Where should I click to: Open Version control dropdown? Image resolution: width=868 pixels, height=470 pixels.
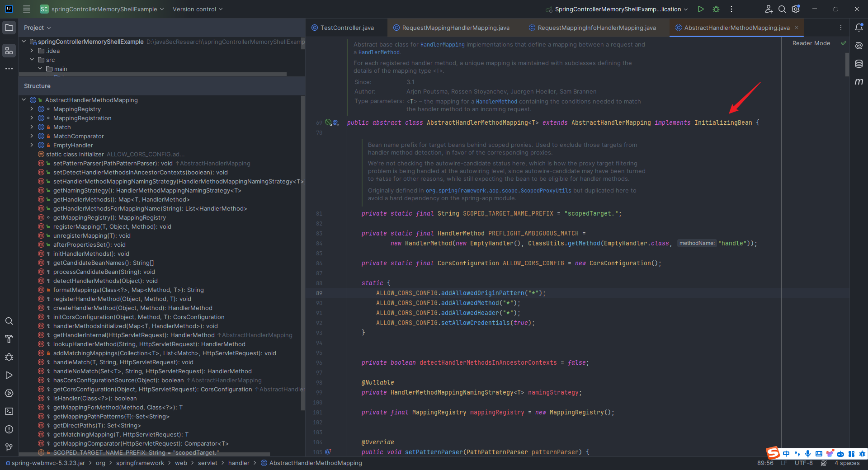[x=198, y=9]
